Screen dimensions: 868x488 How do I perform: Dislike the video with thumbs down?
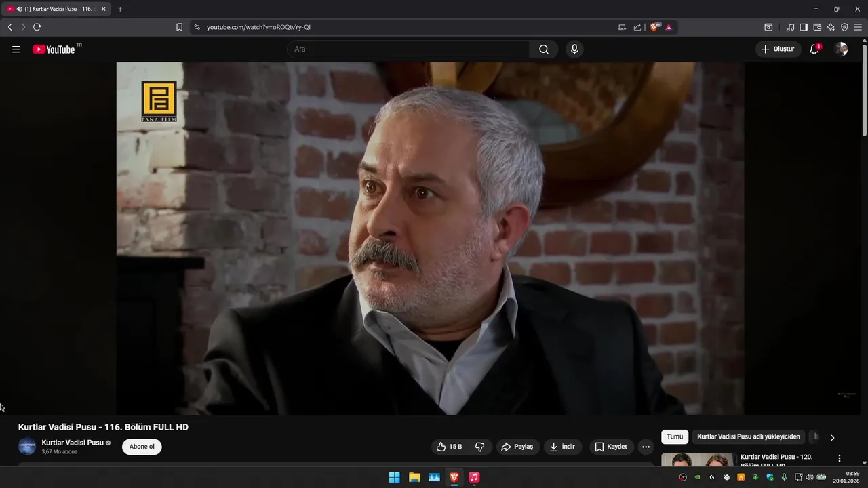point(479,447)
